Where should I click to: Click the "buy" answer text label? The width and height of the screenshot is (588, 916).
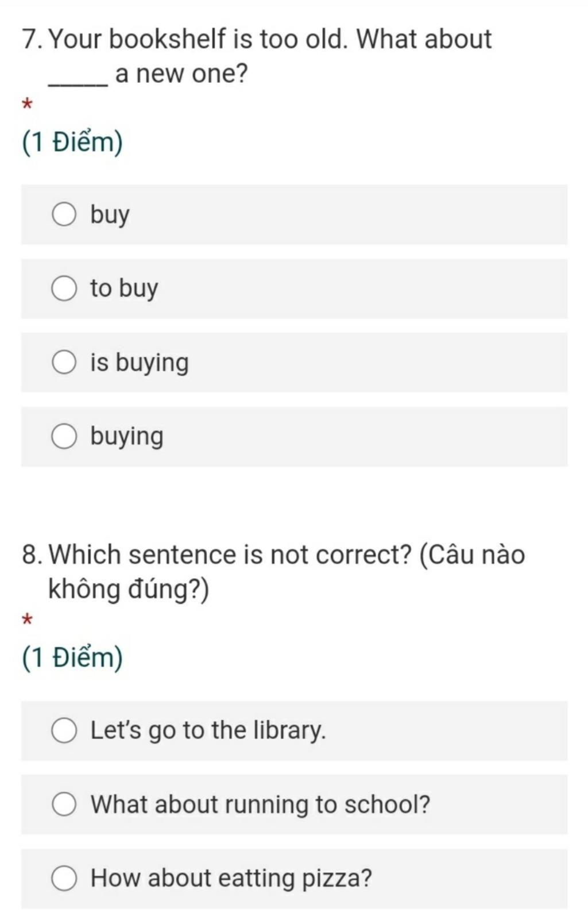[x=110, y=215]
